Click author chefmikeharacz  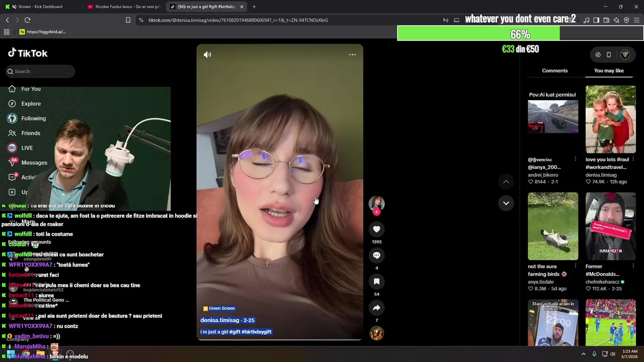pos(602,282)
